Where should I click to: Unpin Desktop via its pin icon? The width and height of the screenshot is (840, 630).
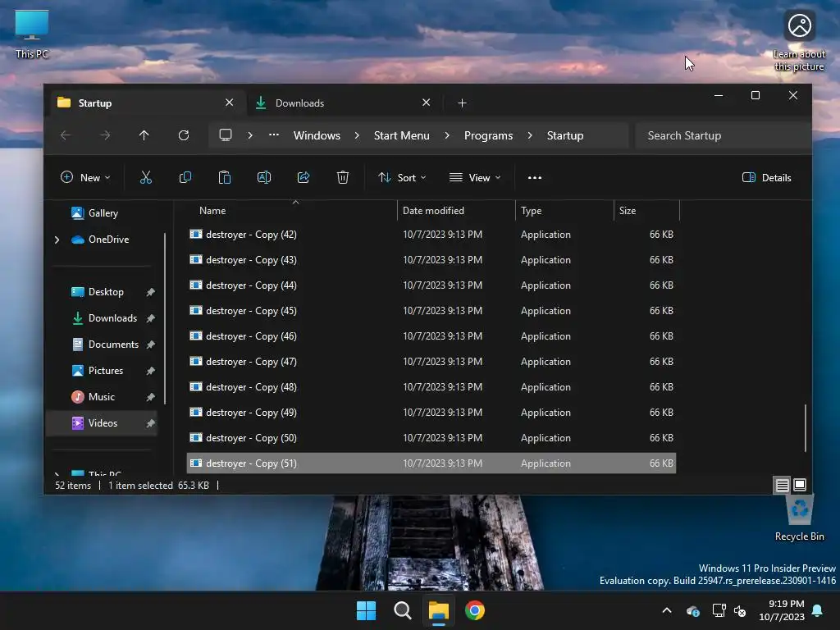151,292
